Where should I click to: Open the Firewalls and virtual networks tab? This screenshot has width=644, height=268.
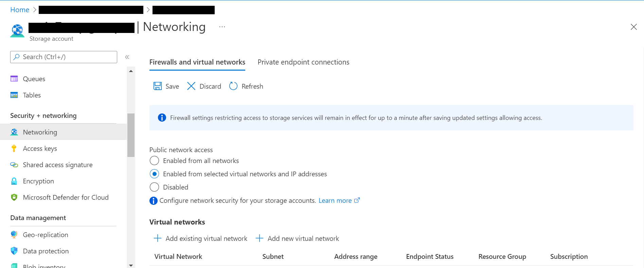click(197, 62)
